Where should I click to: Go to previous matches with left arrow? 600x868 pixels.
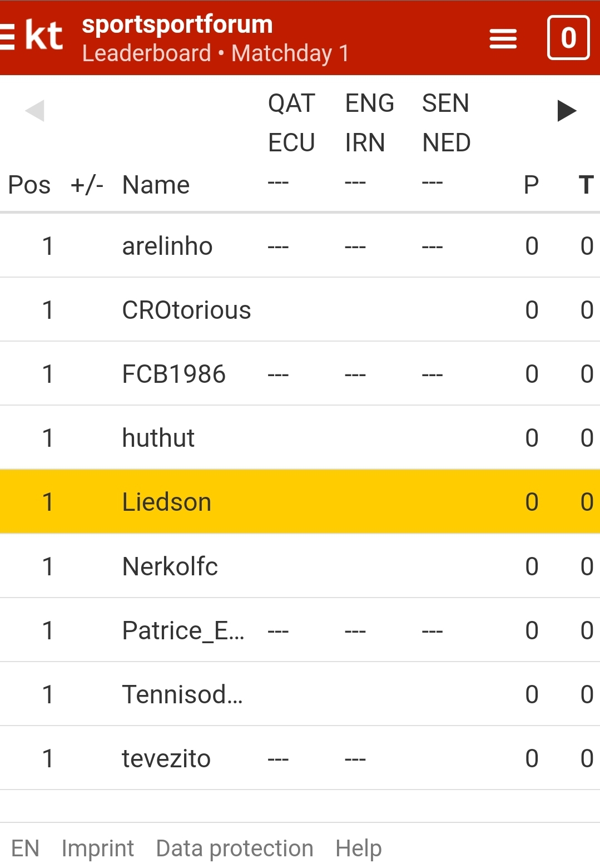[34, 110]
